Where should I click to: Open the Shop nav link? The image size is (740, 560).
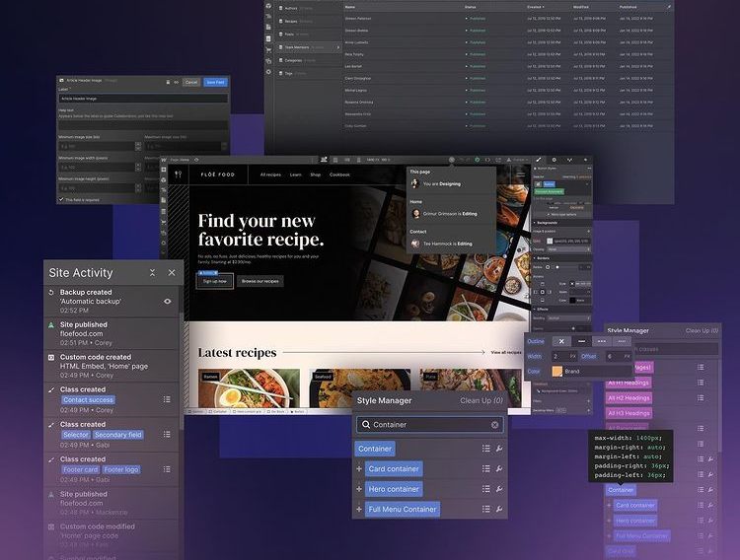[316, 175]
